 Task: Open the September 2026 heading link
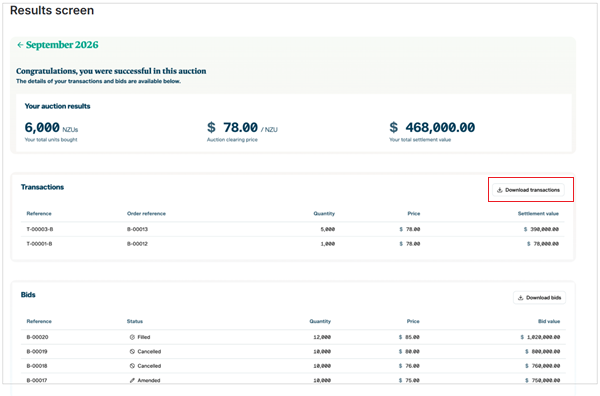[62, 45]
